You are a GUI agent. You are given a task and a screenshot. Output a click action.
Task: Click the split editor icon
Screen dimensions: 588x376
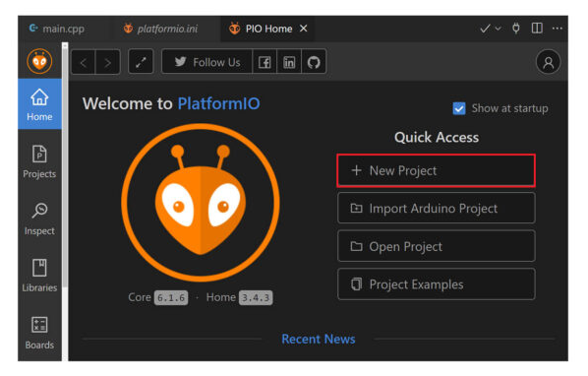pyautogui.click(x=537, y=29)
